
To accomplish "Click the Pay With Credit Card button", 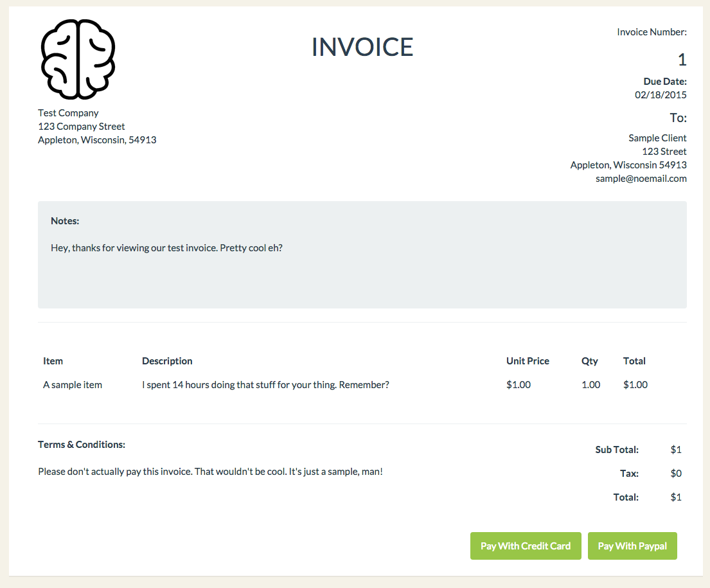I will point(526,546).
